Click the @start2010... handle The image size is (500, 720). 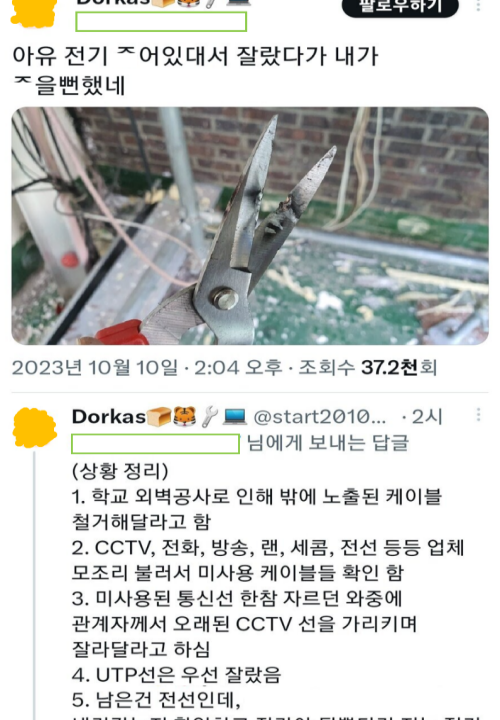(320, 417)
